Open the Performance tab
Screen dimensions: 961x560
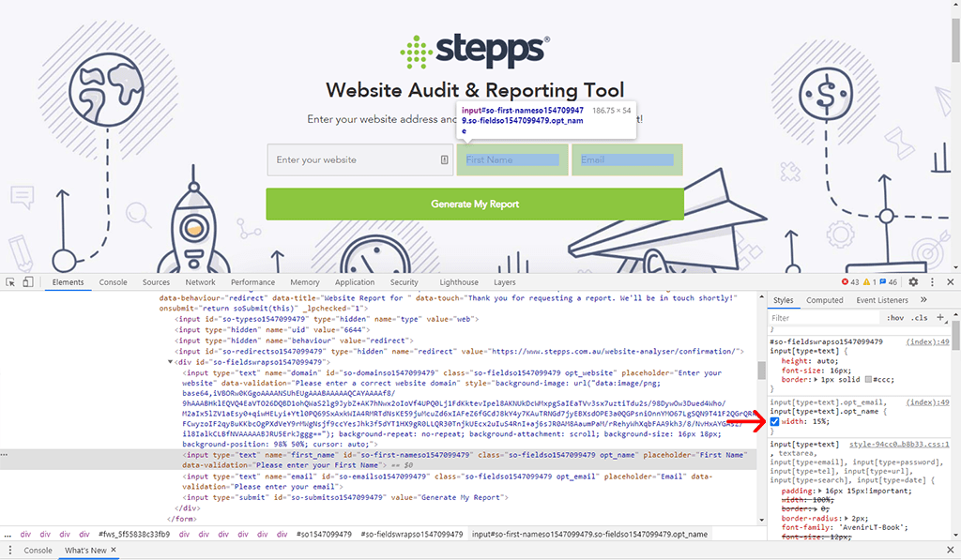tap(252, 281)
